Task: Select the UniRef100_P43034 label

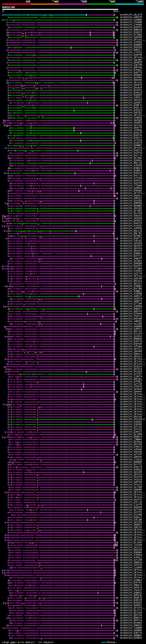Action: (x=131, y=480)
